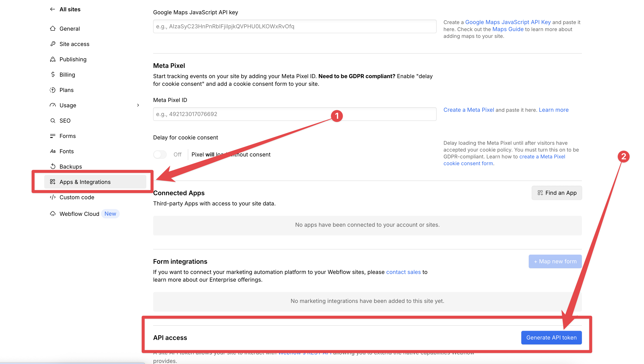This screenshot has height=364, width=644.
Task: Click the Billing dollar icon
Action: [x=53, y=75]
